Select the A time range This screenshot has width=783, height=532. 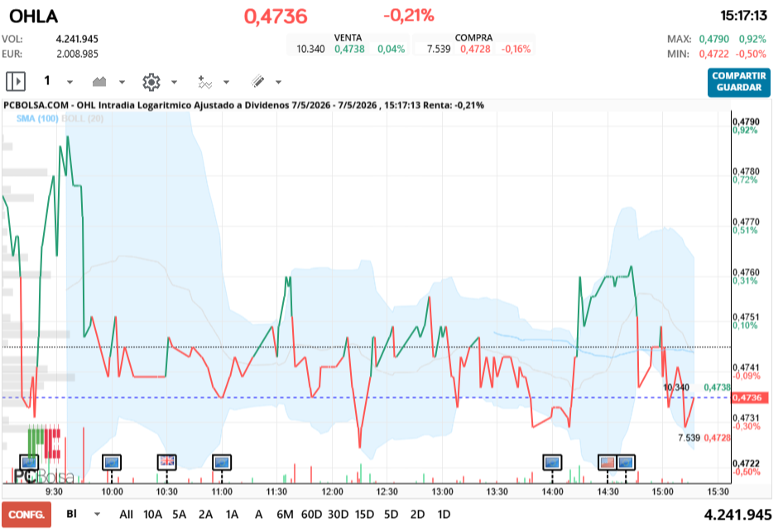coord(259,515)
